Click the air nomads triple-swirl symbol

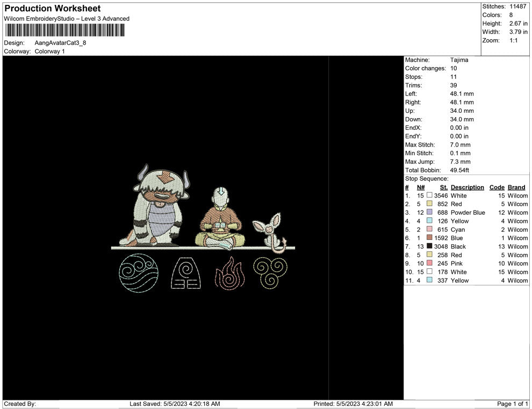pos(270,273)
